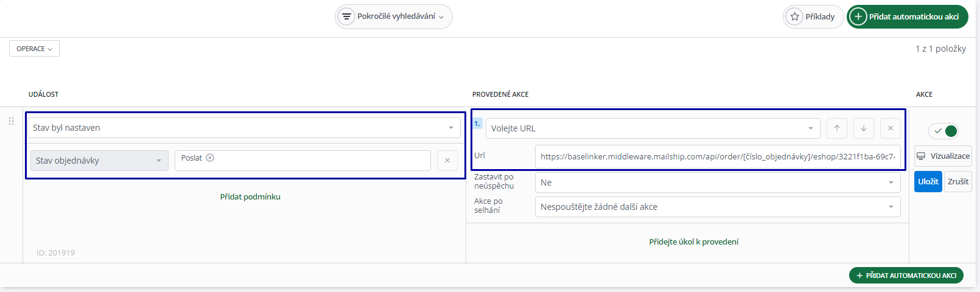Image resolution: width=980 pixels, height=292 pixels.
Task: Click Uložit to save the action
Action: 928,182
